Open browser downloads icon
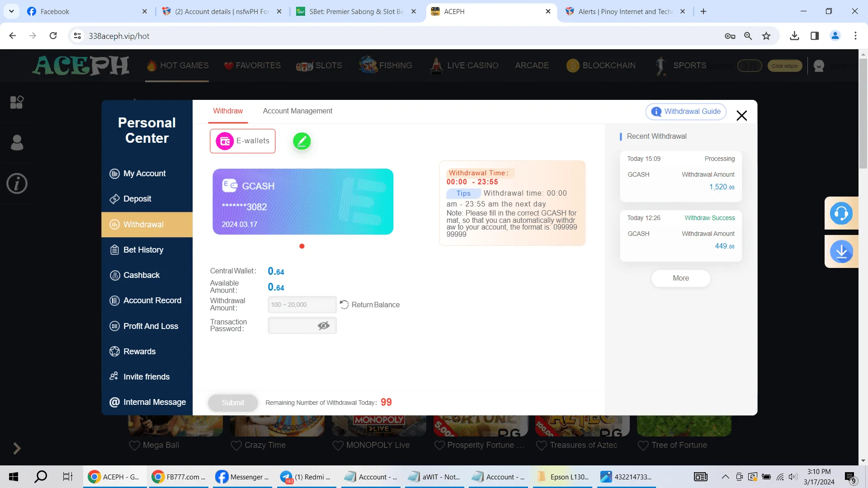Screen dimensions: 868x488 point(794,36)
